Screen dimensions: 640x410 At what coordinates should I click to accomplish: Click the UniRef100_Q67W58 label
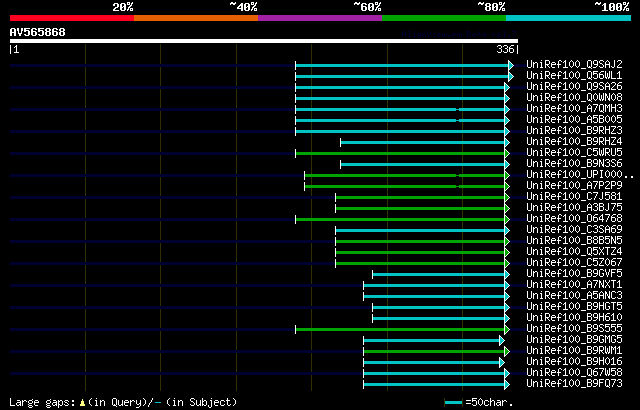(574, 373)
